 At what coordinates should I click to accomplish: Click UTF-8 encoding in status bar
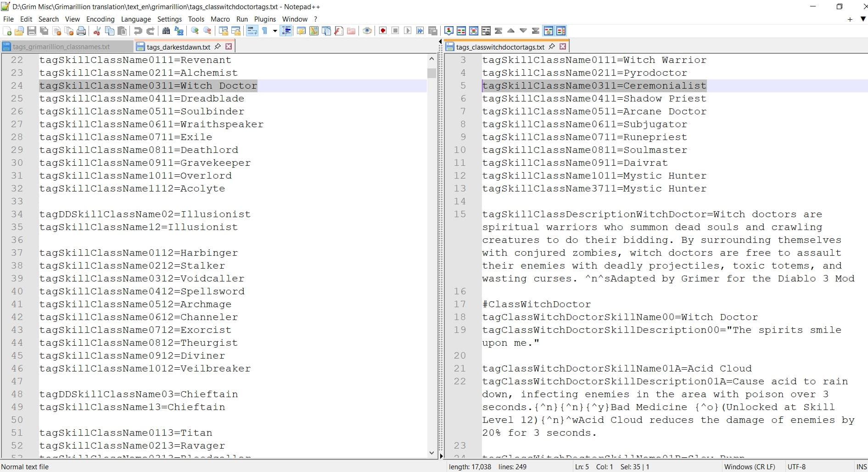[796, 466]
